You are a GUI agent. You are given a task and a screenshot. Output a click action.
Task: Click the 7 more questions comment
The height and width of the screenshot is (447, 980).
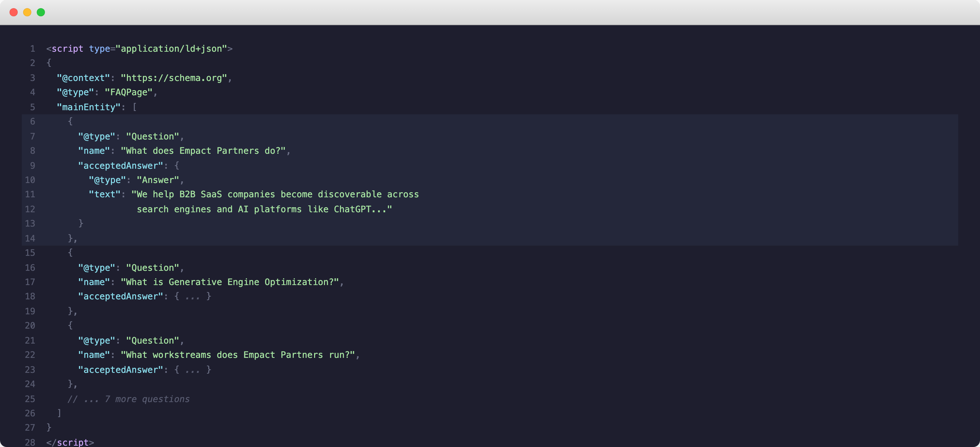point(129,399)
